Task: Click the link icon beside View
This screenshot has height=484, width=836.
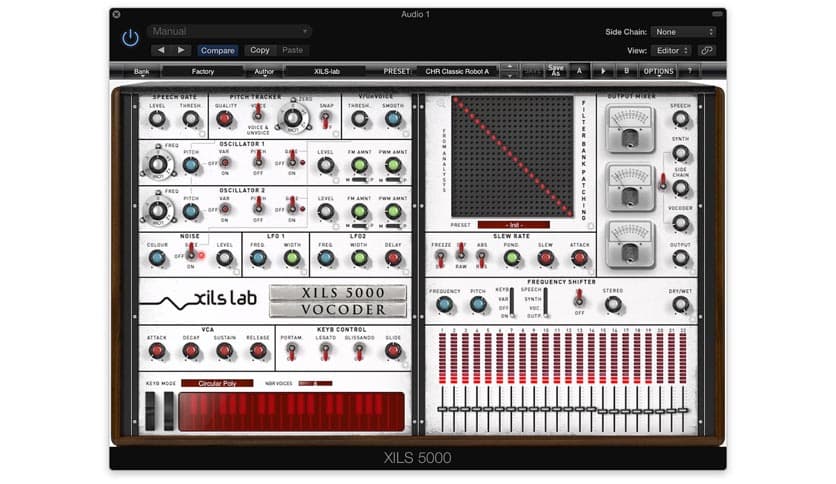Action: (706, 51)
